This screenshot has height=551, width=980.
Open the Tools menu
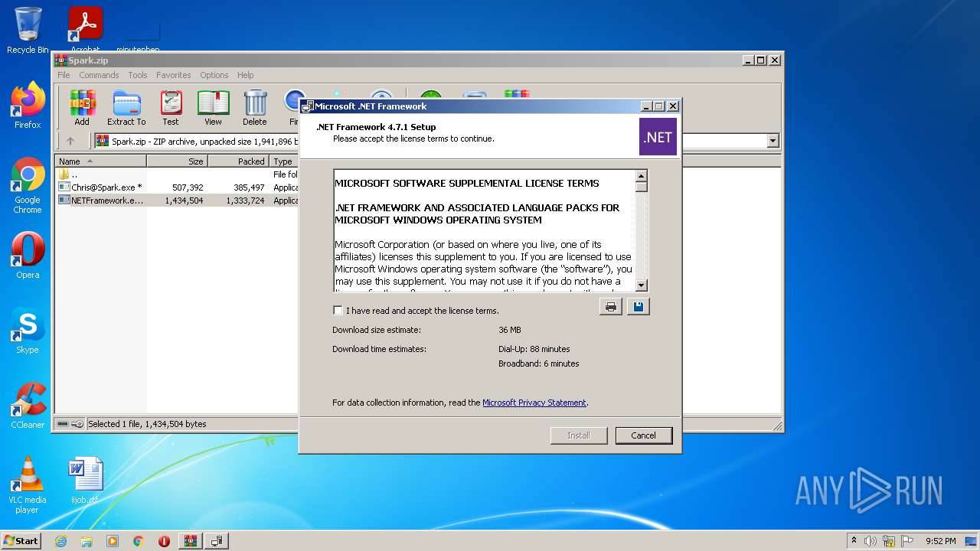point(138,75)
